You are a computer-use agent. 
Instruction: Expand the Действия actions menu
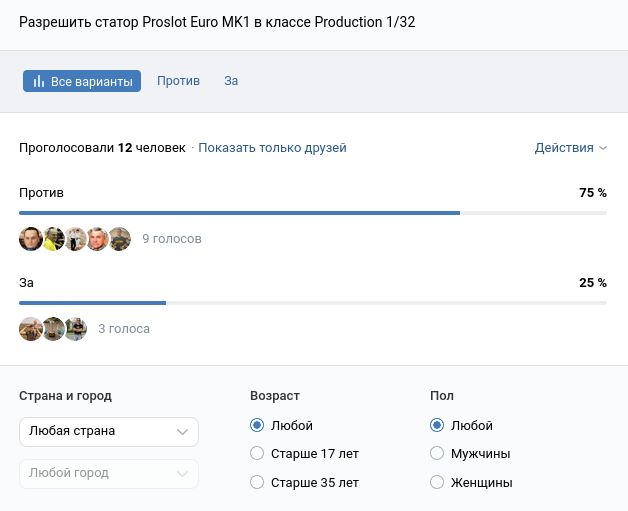click(564, 148)
